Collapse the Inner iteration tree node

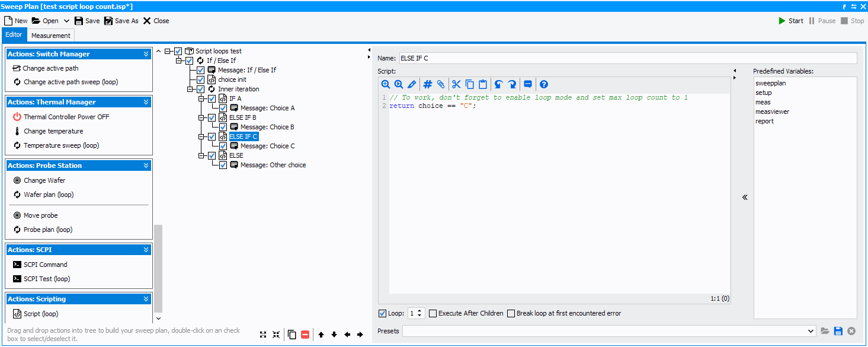[191, 89]
